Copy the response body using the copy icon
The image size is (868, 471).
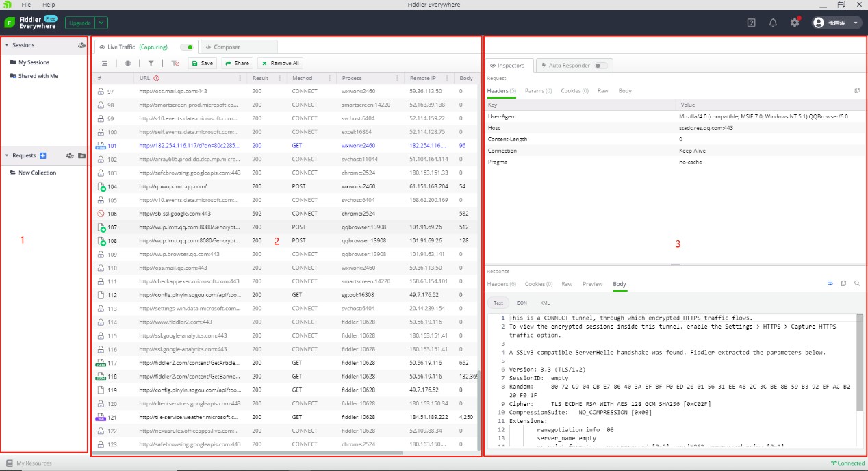tap(843, 283)
